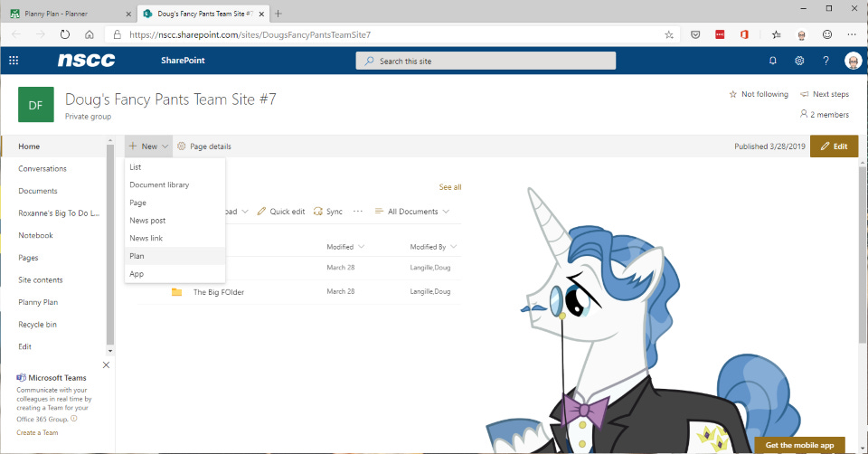Click The Big FOlder folder icon
The height and width of the screenshot is (454, 868).
pos(176,292)
